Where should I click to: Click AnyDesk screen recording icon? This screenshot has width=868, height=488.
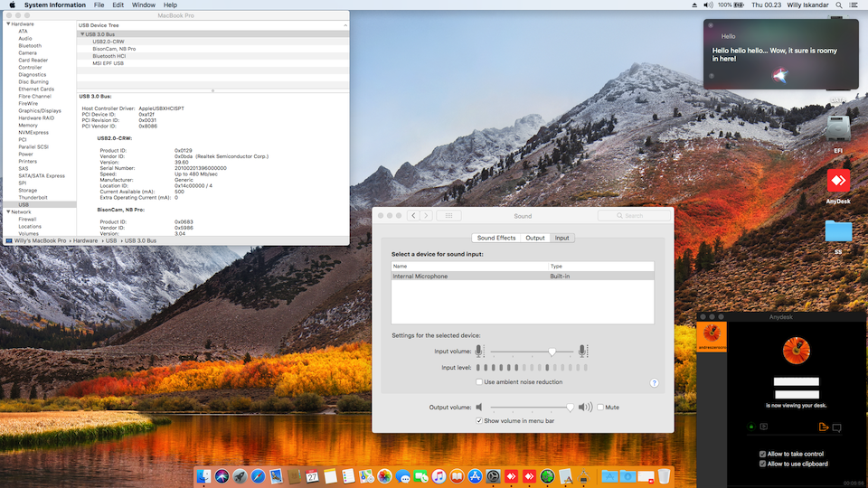pyautogui.click(x=764, y=427)
